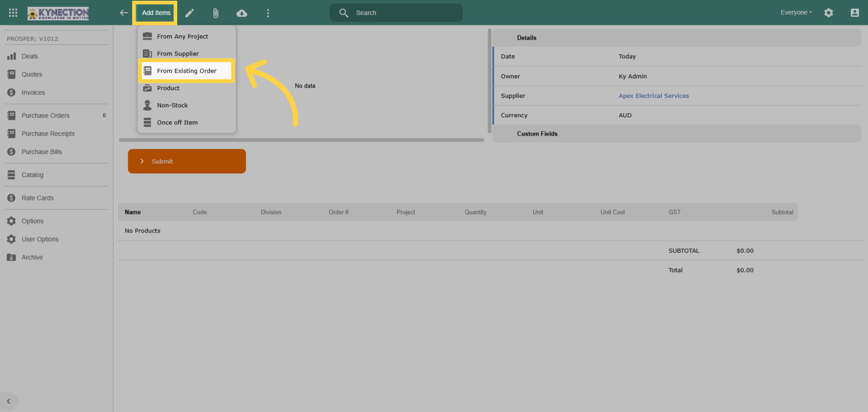Viewport: 868px width, 412px height.
Task: Open the three-dot more options menu
Action: 268,13
